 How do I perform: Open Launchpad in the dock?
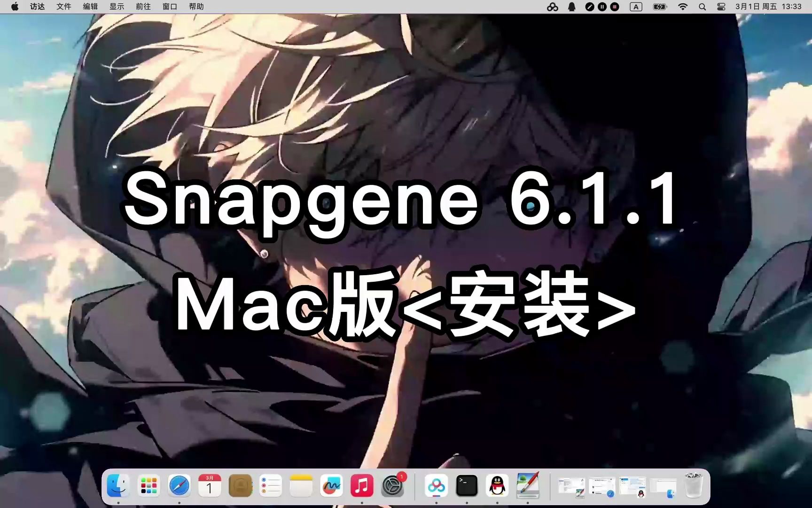coord(148,486)
